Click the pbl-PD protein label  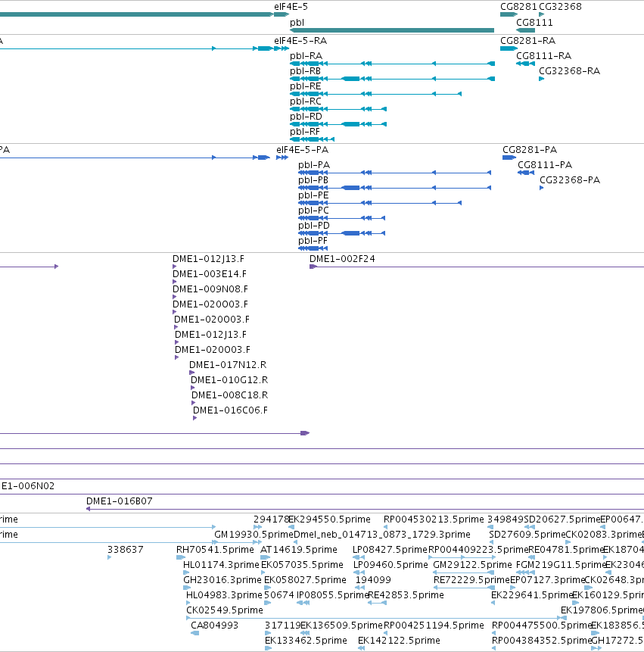click(314, 226)
